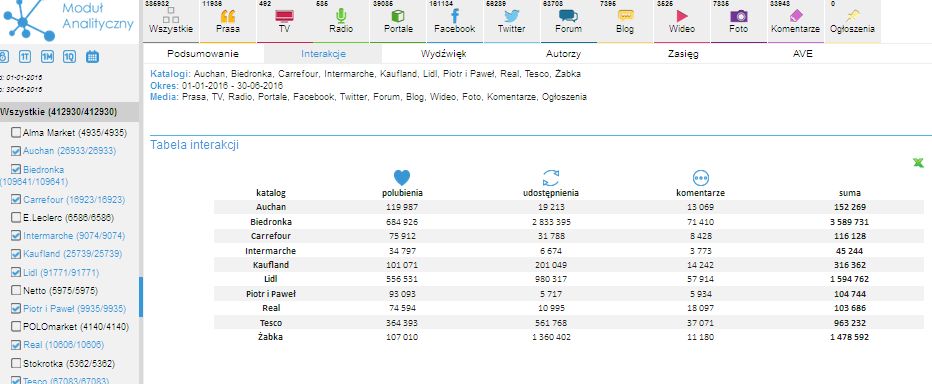Choose the Radio microphone filter
The height and width of the screenshot is (384, 932).
(x=341, y=21)
